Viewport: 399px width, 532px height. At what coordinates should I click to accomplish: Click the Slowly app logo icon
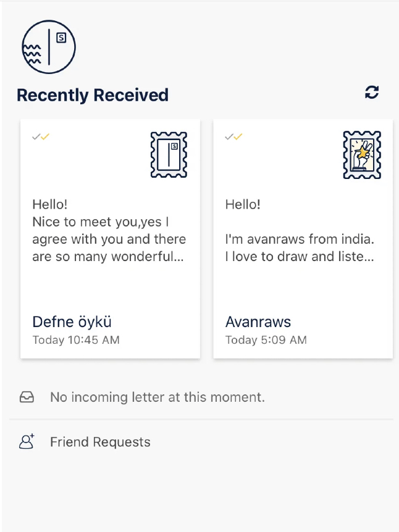tap(48, 48)
